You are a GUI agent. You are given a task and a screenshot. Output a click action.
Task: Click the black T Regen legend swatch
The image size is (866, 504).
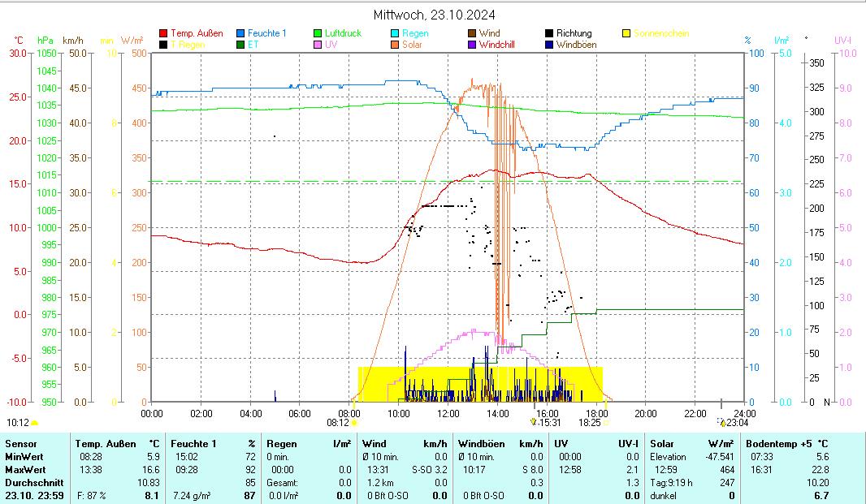coord(163,45)
